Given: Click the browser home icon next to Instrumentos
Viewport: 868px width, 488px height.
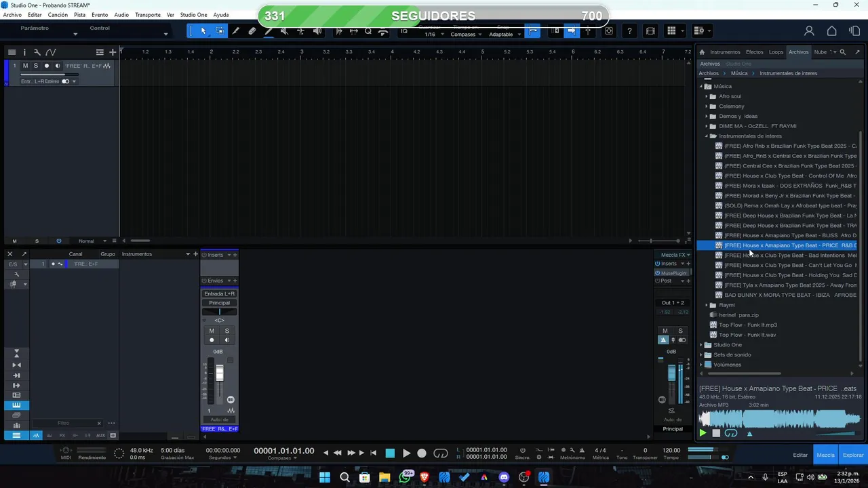Looking at the screenshot, I should click(702, 52).
